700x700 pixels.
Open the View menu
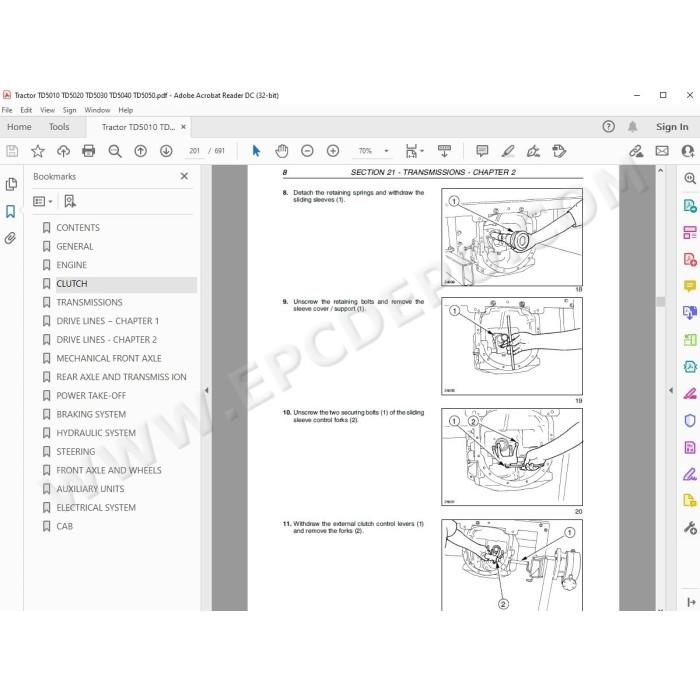pos(47,110)
